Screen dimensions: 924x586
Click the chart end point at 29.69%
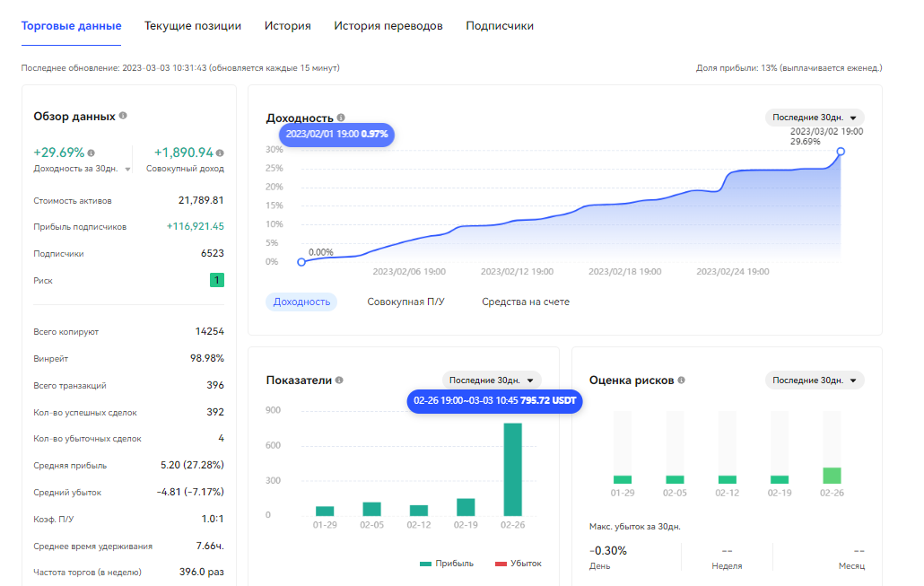[841, 152]
